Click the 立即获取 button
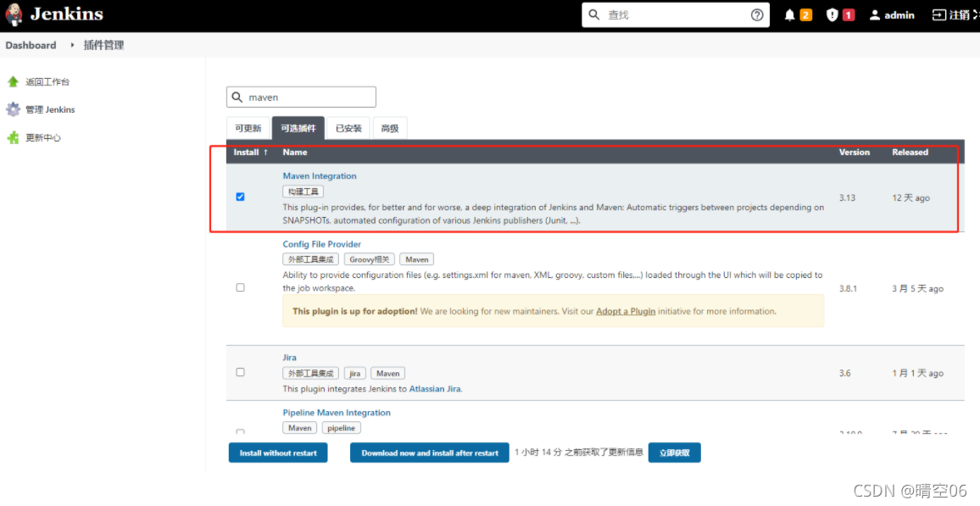 tap(674, 453)
